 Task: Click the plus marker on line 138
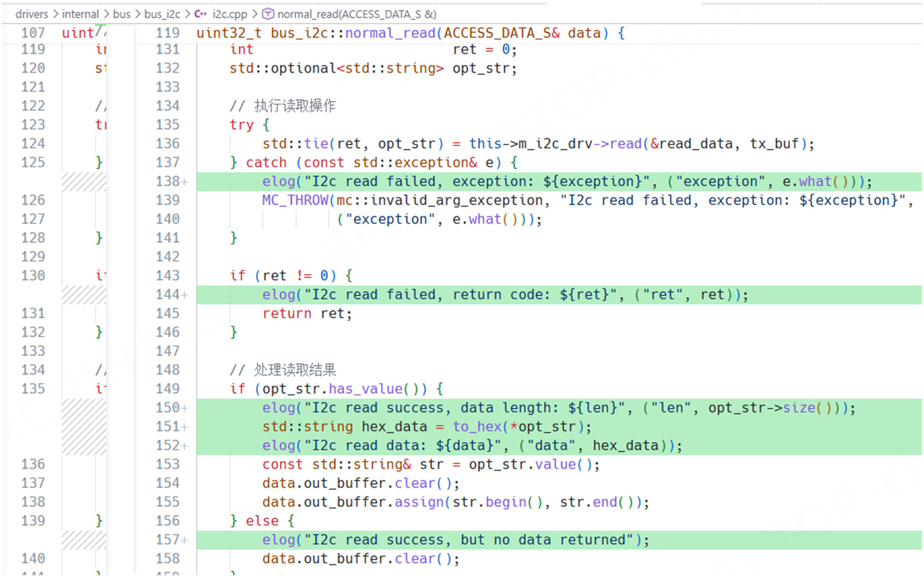point(185,182)
